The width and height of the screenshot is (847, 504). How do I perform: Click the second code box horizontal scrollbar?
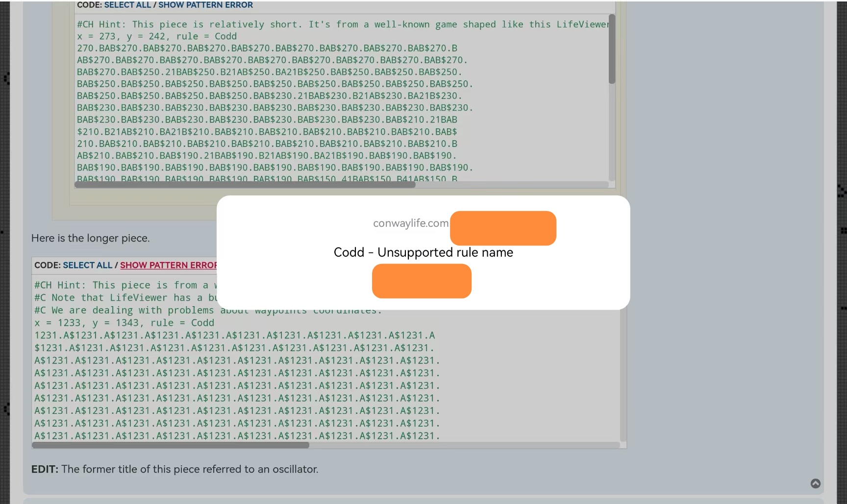[x=171, y=445]
